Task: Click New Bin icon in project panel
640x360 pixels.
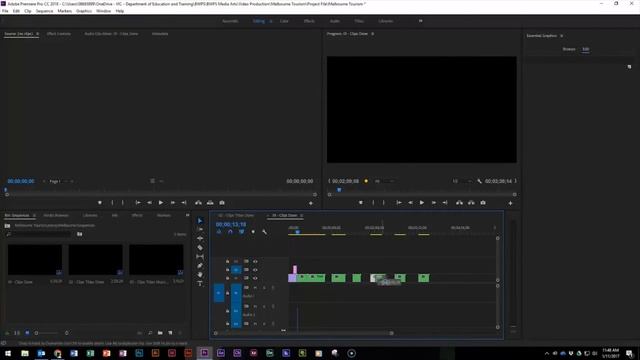Action: [160, 333]
